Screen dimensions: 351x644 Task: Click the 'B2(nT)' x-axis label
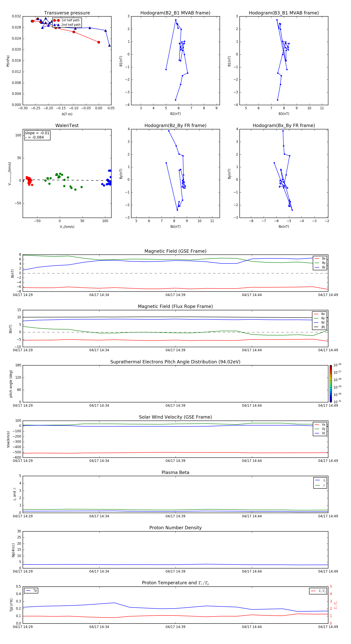coord(175,114)
